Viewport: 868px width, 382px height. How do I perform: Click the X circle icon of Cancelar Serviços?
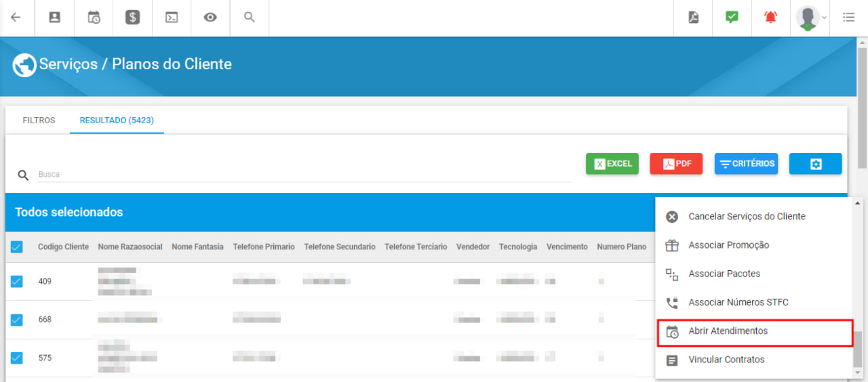click(x=672, y=217)
